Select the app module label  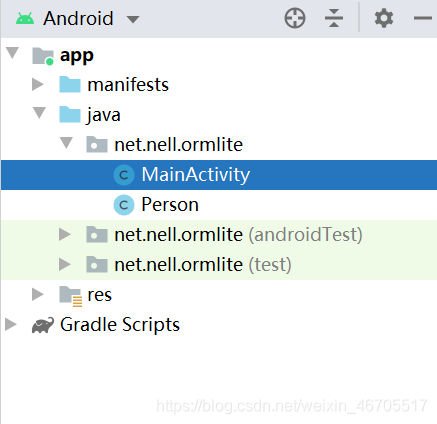[x=77, y=56]
